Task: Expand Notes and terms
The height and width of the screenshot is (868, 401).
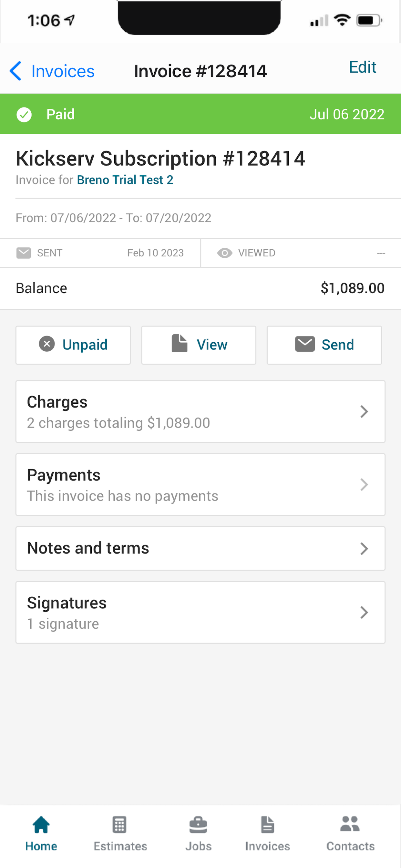Action: 200,548
